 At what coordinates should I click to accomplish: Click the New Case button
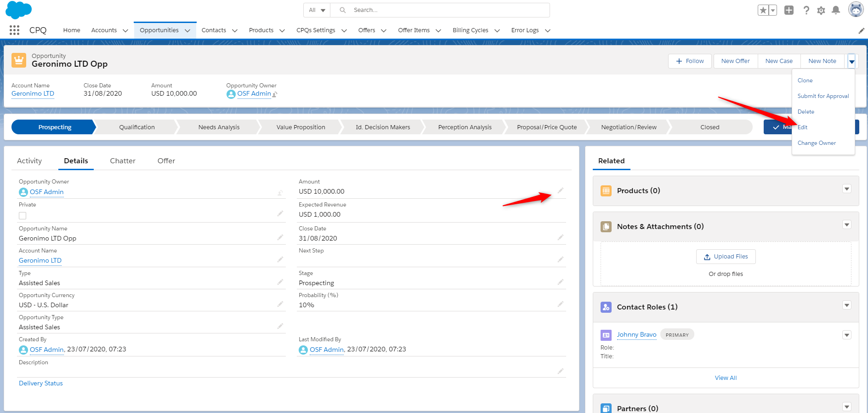tap(779, 61)
